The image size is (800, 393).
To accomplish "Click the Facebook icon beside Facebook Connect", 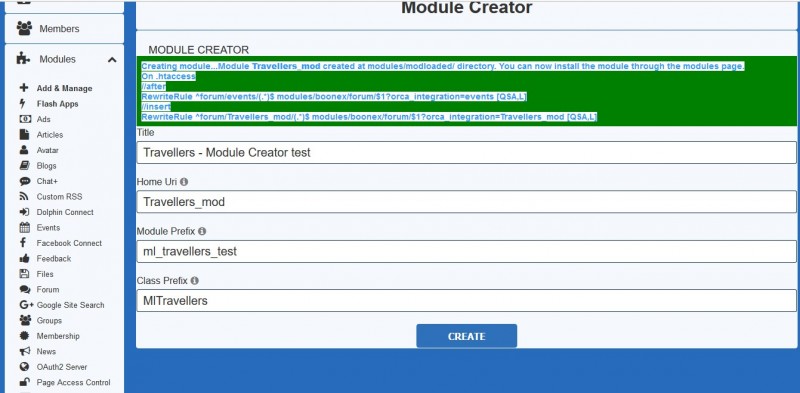I will (x=23, y=243).
